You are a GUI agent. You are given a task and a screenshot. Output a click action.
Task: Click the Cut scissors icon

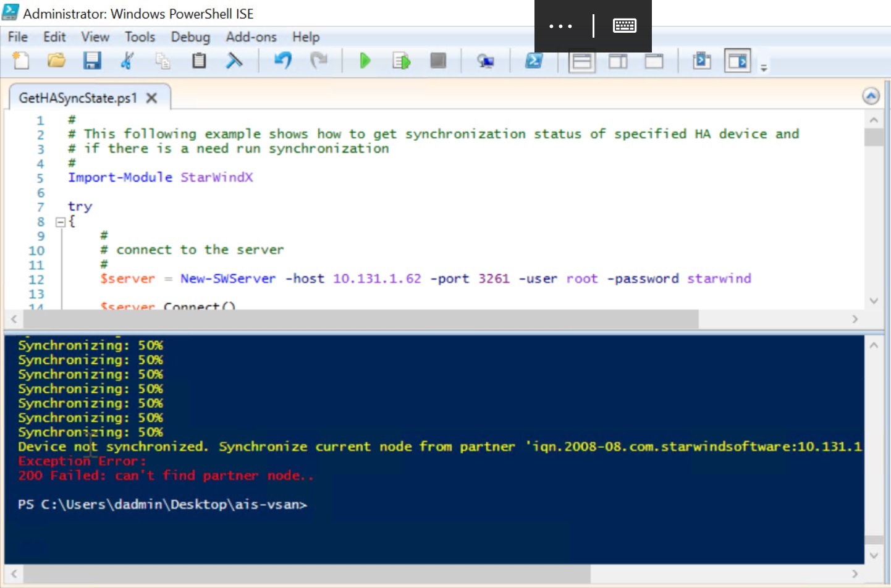(127, 61)
